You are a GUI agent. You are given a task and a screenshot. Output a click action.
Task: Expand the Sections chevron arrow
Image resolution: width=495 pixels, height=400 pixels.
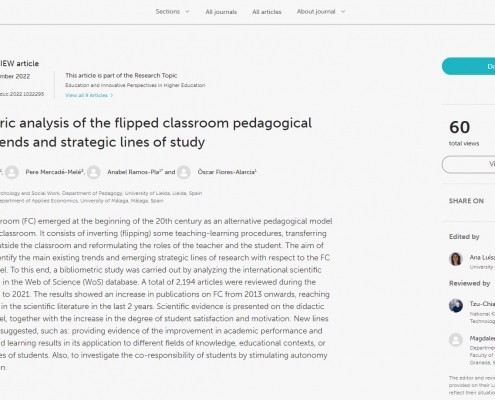[187, 12]
